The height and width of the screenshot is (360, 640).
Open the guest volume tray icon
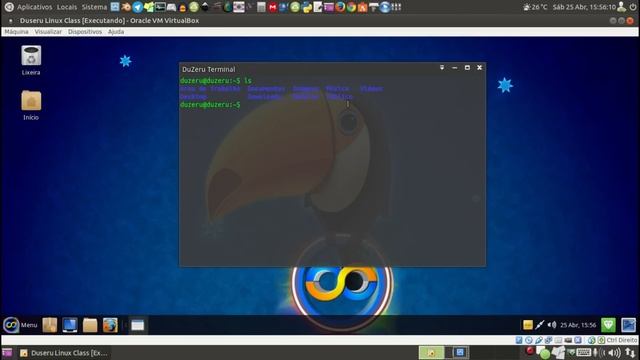point(552,325)
